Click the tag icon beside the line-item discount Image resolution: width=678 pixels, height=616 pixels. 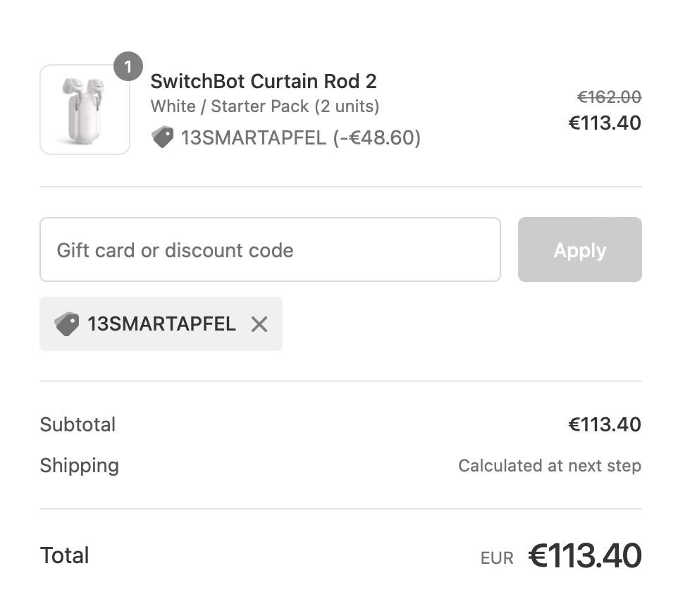162,137
